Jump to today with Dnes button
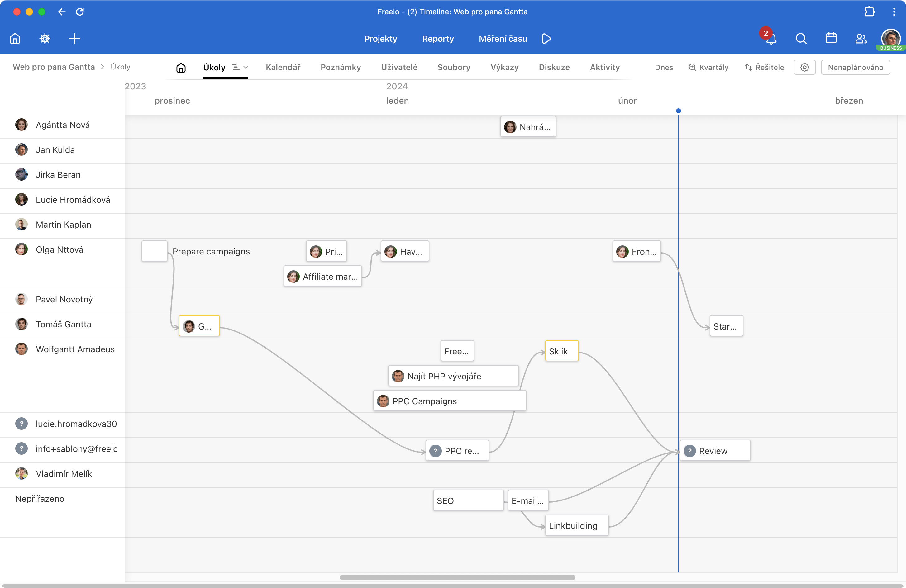The width and height of the screenshot is (906, 588). 664,67
